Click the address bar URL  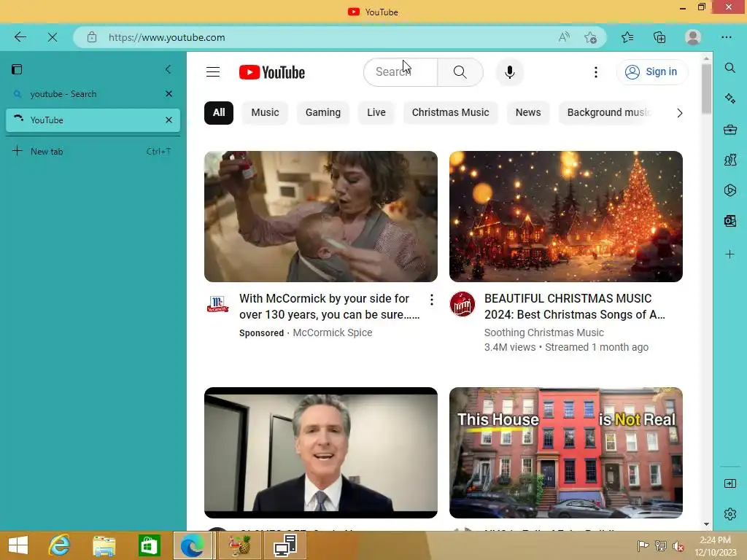pyautogui.click(x=167, y=37)
